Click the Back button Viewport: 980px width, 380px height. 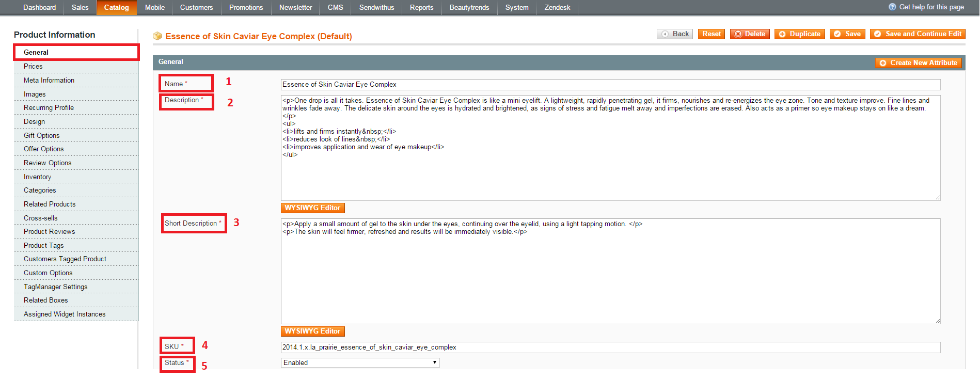pyautogui.click(x=675, y=34)
